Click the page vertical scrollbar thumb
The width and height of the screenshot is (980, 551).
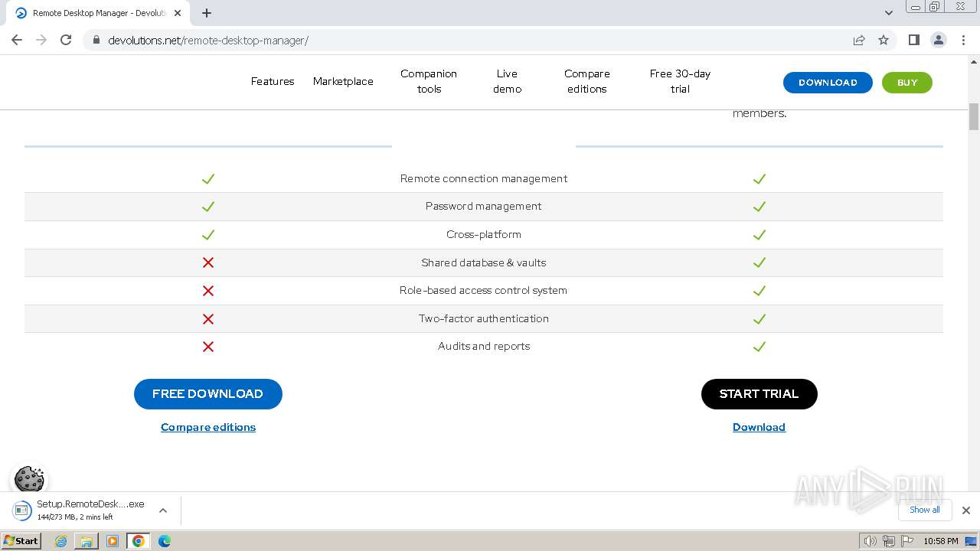[974, 116]
